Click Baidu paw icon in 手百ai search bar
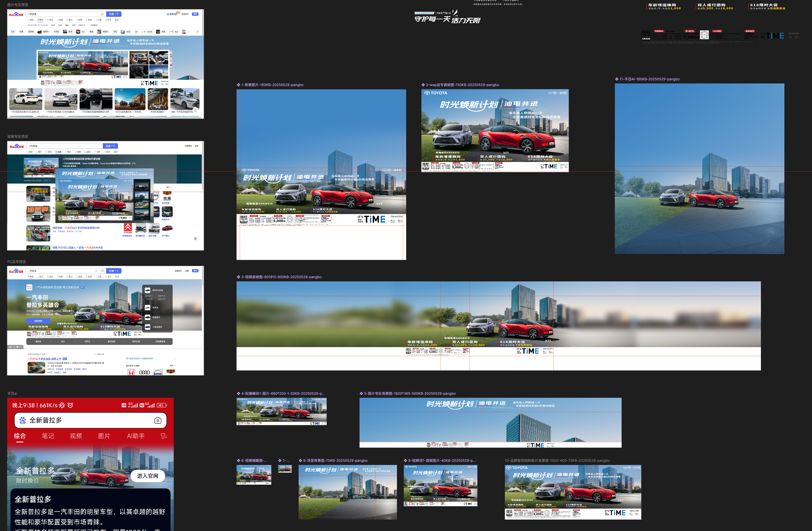 point(23,420)
